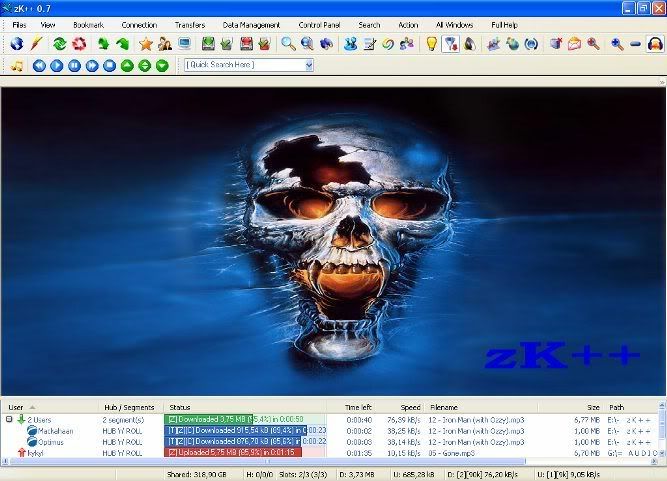Expand the toolbar overflow chevron

pos(662,82)
